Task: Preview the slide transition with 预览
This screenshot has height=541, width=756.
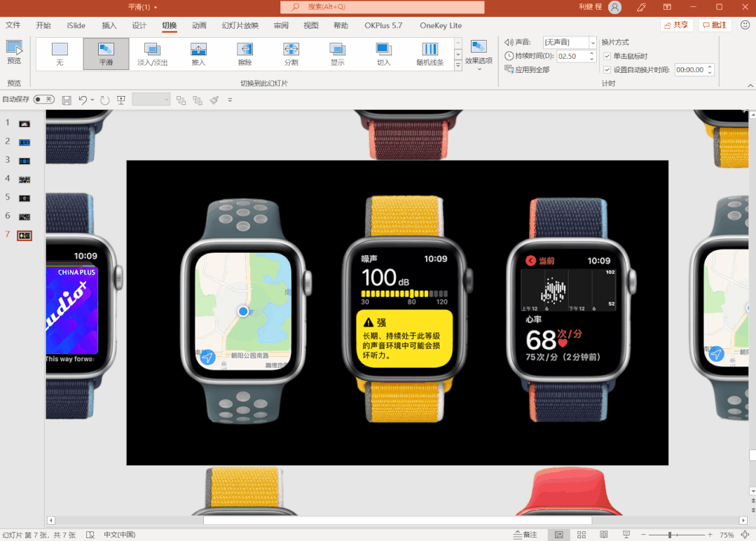Action: [x=14, y=53]
